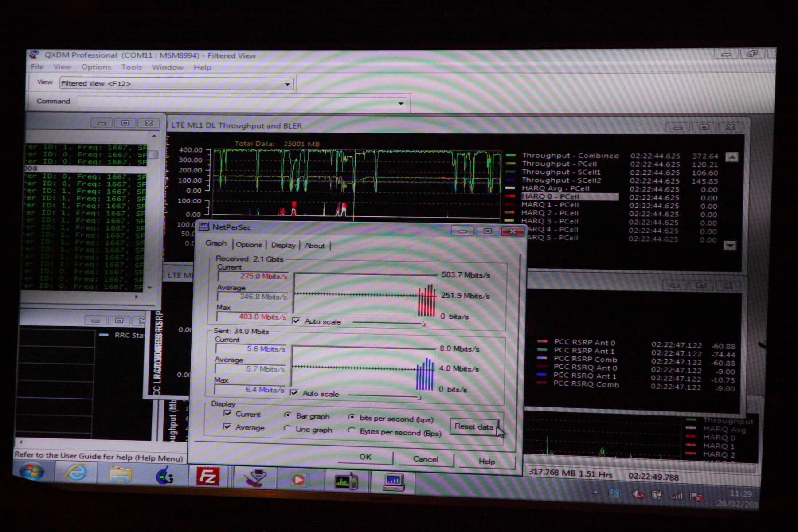Image resolution: width=798 pixels, height=532 pixels.
Task: Open Windows Explorer folder taskbar icon
Action: pyautogui.click(x=121, y=474)
